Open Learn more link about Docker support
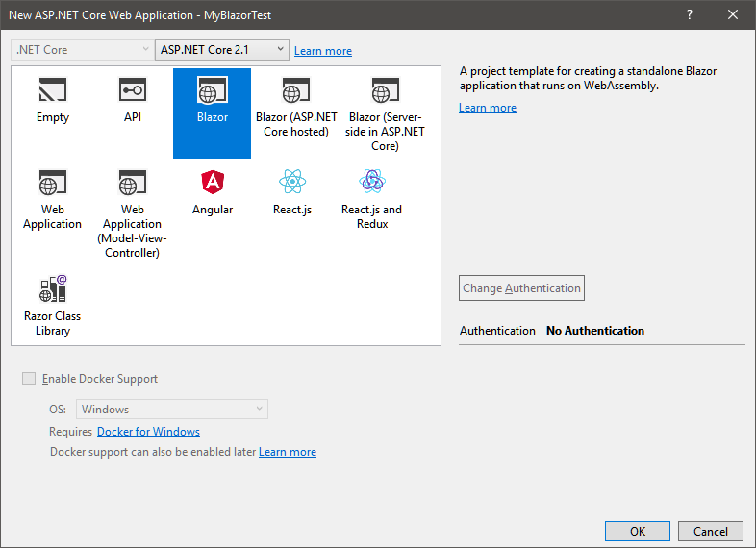Image resolution: width=756 pixels, height=548 pixels. pyautogui.click(x=288, y=452)
